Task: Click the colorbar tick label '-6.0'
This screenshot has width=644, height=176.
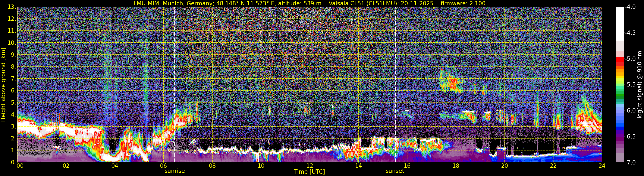Action: click(x=630, y=111)
